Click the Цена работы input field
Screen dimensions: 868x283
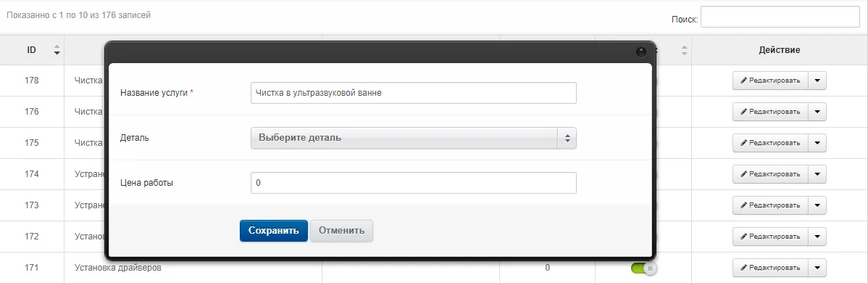(414, 183)
